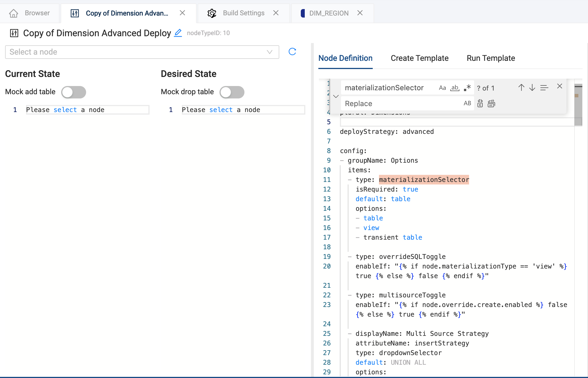
Task: Close the DIM_REGION tab
Action: pyautogui.click(x=360, y=13)
